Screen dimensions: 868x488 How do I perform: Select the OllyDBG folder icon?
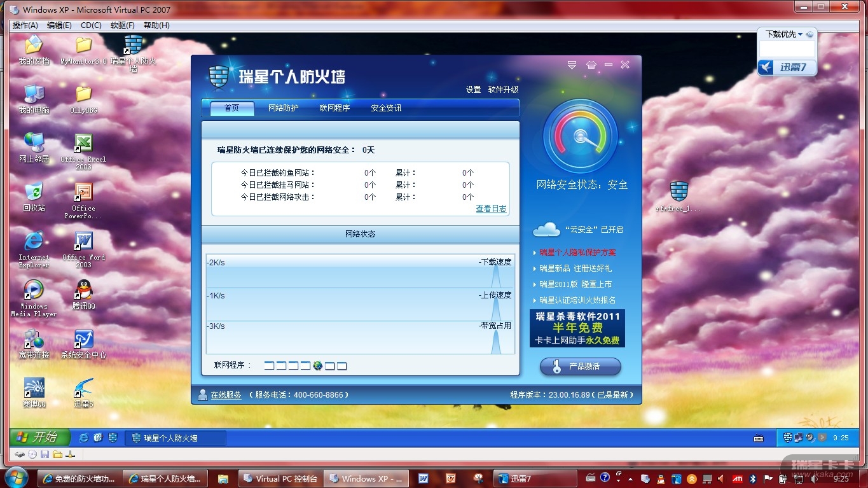84,99
